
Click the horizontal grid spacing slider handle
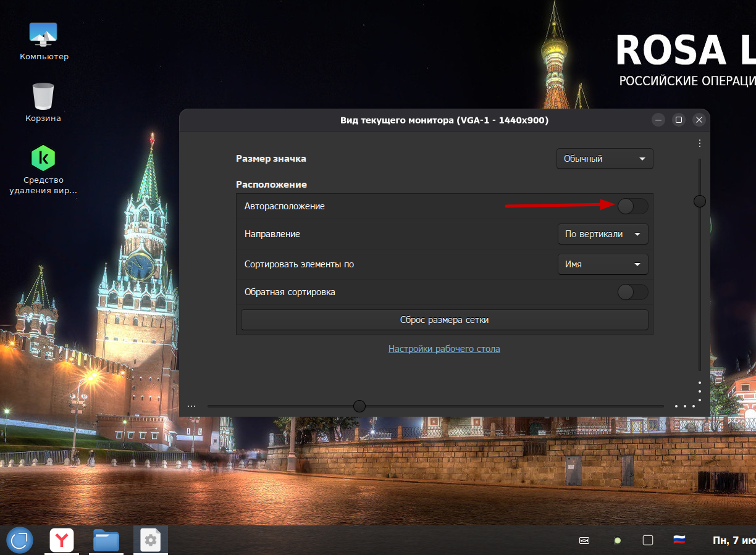(x=359, y=406)
